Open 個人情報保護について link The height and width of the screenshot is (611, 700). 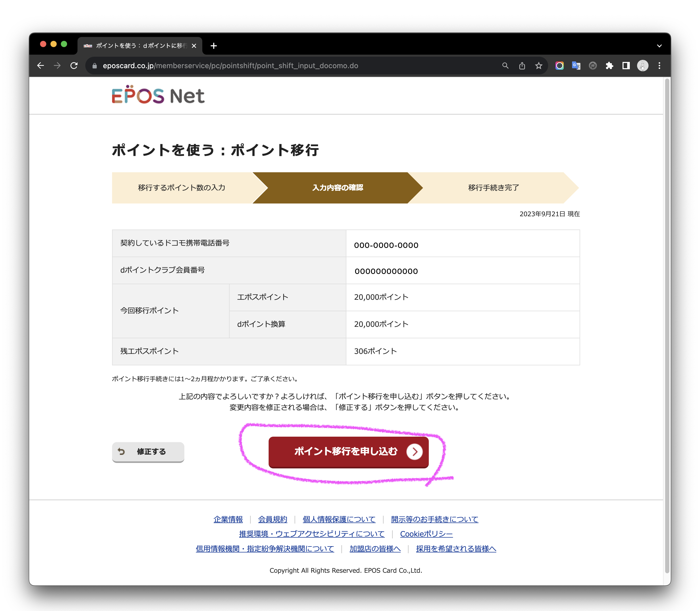[x=339, y=519]
